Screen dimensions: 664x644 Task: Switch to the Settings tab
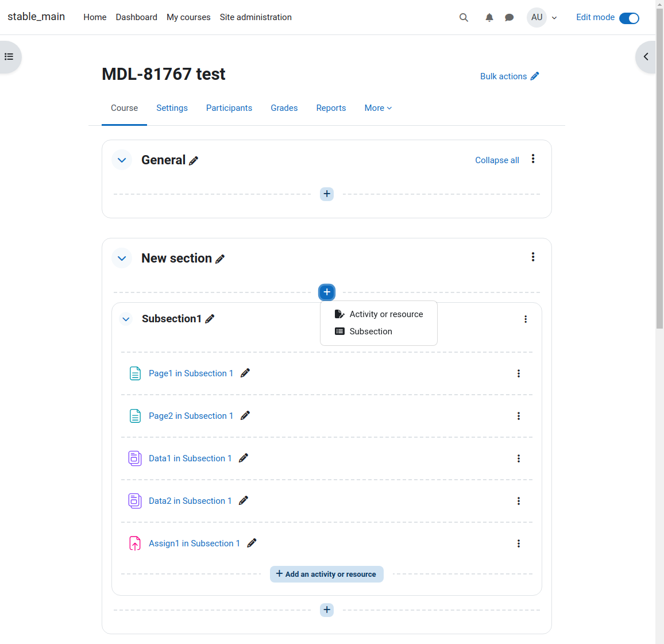pyautogui.click(x=172, y=108)
